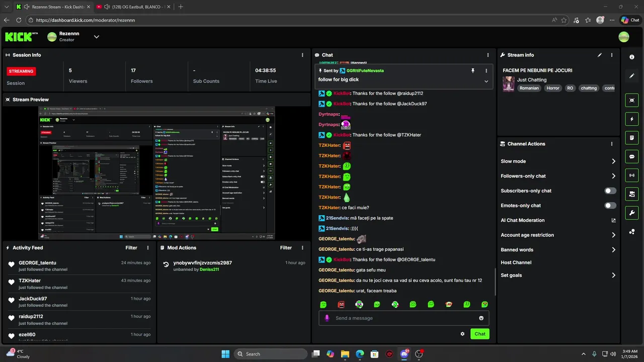The image size is (644, 362).
Task: Click JackDuck97 entry in Activity Feed
Action: tap(79, 302)
